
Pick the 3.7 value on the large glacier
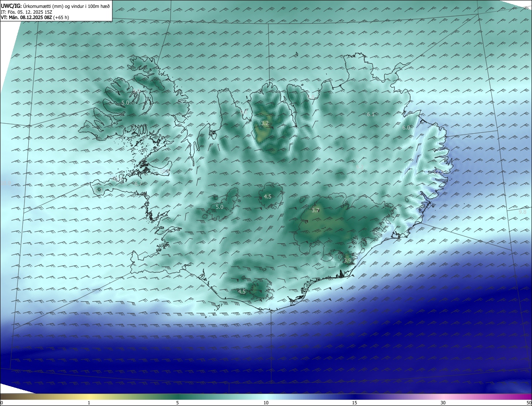click(x=315, y=210)
